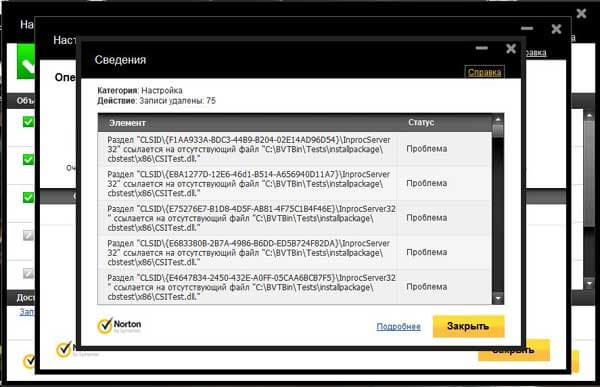This screenshot has width=600, height=387.
Task: Click scroll down arrow of the details list
Action: (498, 298)
